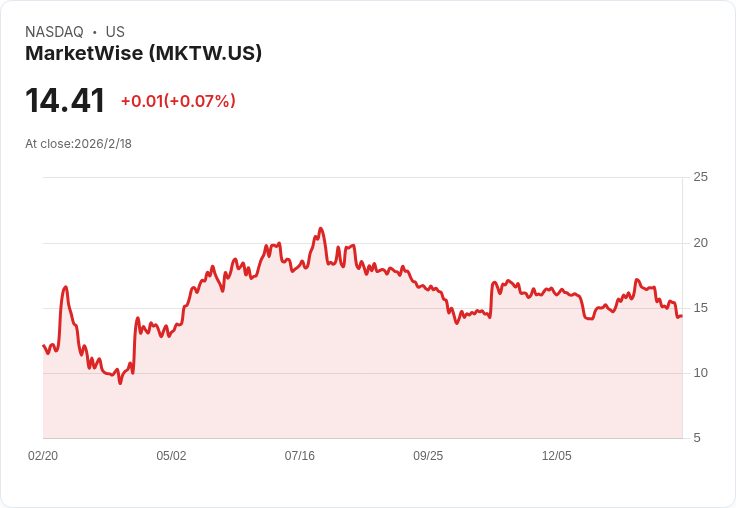
Task: Click the 25 y-axis label
Action: pos(700,177)
